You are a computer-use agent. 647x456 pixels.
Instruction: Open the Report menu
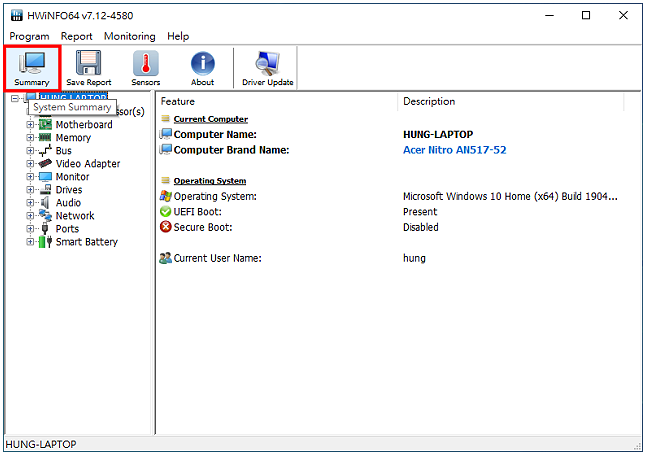(x=77, y=36)
